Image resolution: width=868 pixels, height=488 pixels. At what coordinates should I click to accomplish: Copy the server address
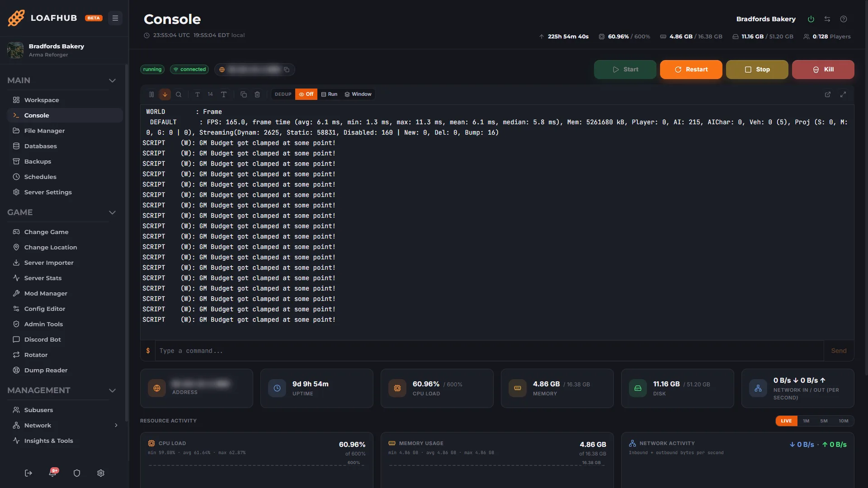287,70
